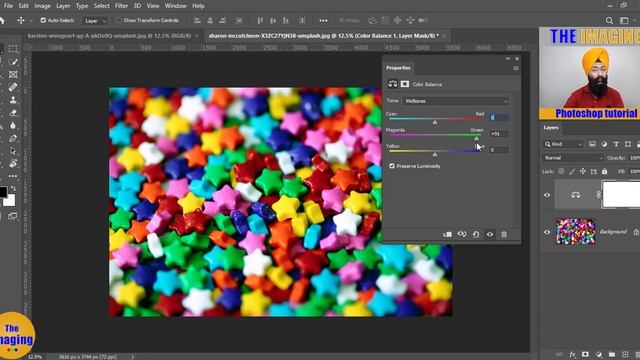Click the Change Screen Mode icon
This screenshot has height=360, width=640.
(13, 216)
